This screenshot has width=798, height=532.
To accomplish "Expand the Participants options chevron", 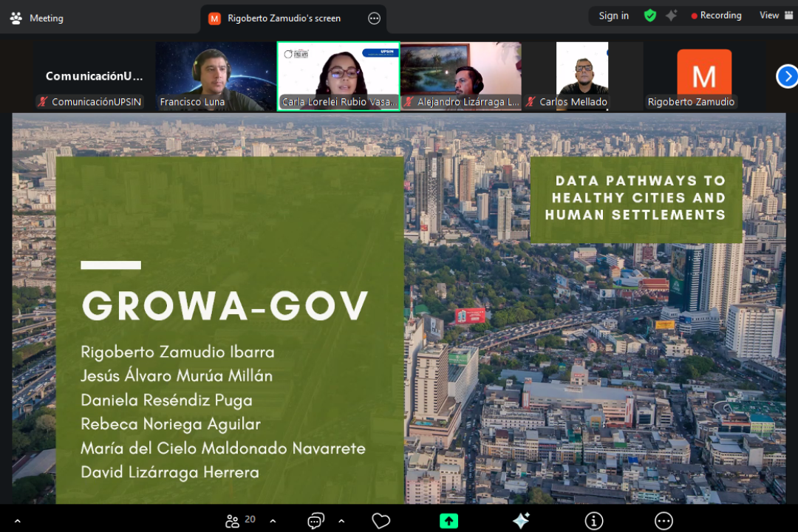I will click(273, 521).
